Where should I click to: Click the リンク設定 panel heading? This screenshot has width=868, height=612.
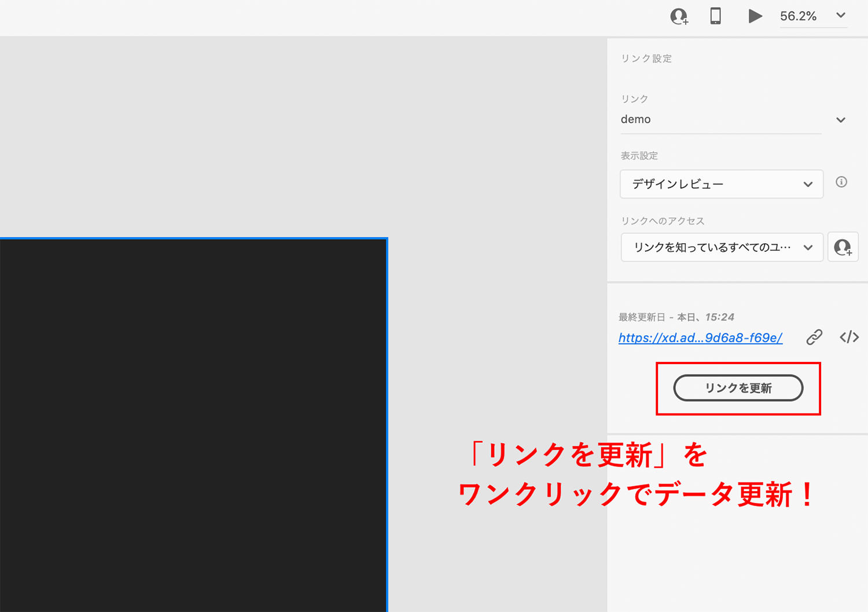click(646, 58)
